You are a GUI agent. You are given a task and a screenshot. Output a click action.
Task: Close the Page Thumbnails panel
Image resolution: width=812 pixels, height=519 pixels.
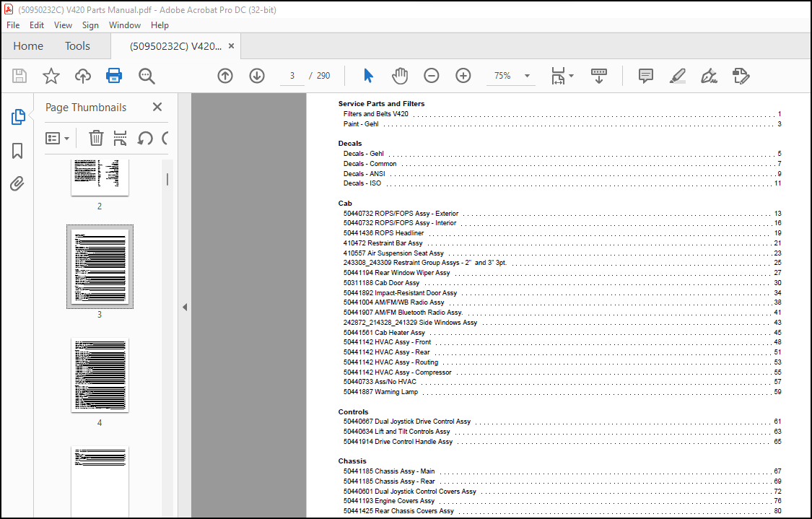pyautogui.click(x=157, y=107)
